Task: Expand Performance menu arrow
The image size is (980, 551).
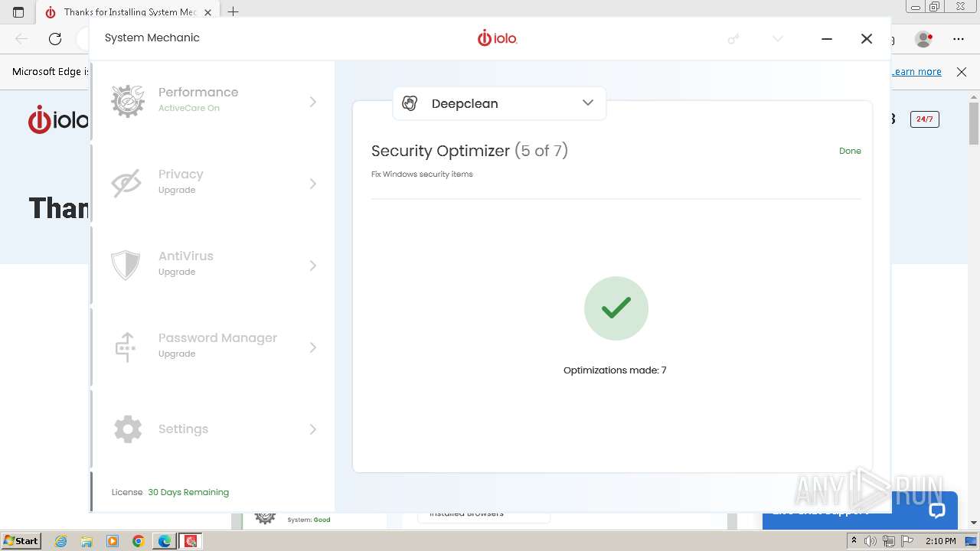Action: point(312,101)
